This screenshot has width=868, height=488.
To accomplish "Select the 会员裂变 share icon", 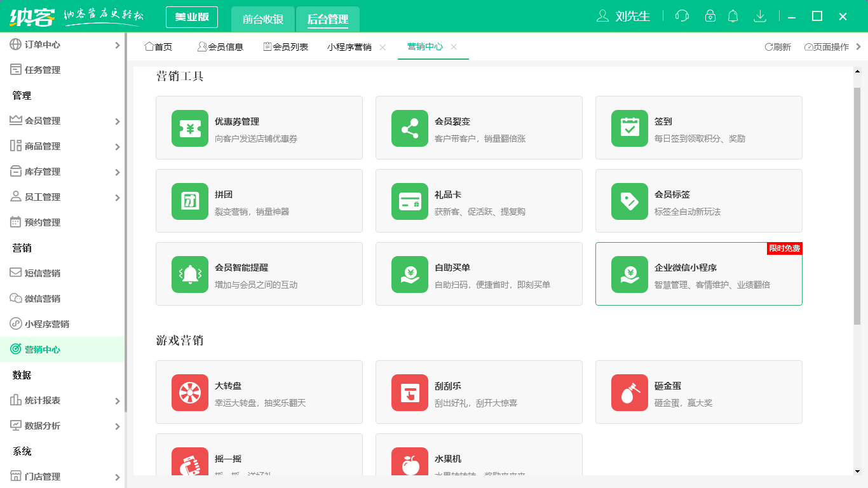I will click(409, 127).
